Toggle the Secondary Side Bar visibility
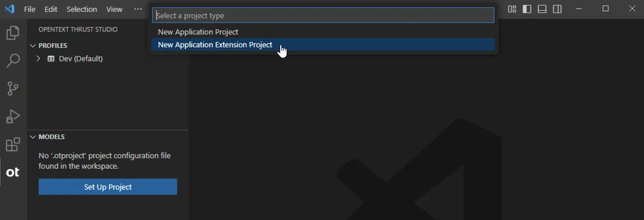This screenshot has height=220, width=644. pos(557,9)
